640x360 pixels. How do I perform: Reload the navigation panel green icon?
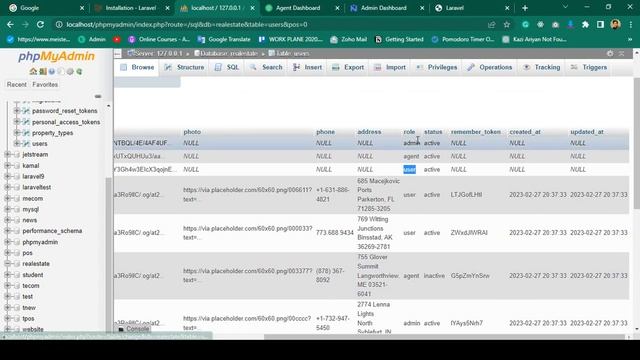[x=79, y=71]
